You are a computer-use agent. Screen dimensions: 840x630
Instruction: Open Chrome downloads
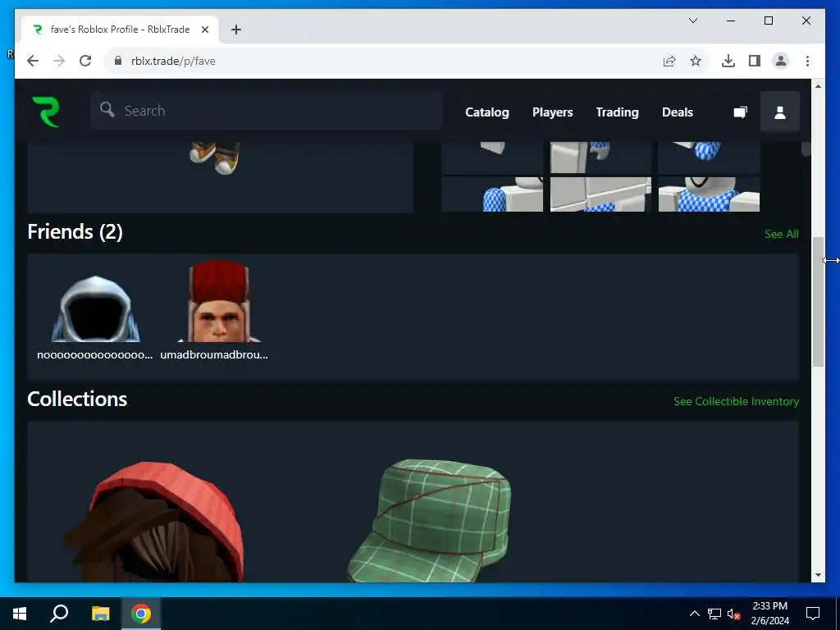tap(728, 61)
